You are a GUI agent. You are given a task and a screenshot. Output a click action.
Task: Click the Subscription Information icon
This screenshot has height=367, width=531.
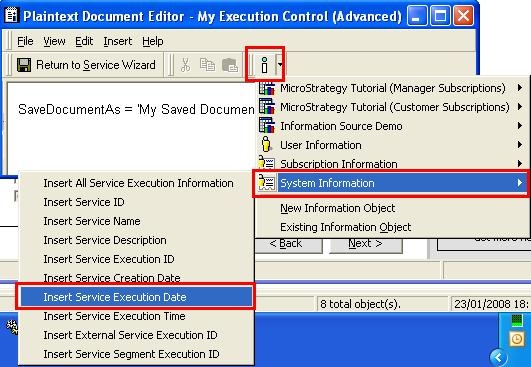[x=267, y=163]
